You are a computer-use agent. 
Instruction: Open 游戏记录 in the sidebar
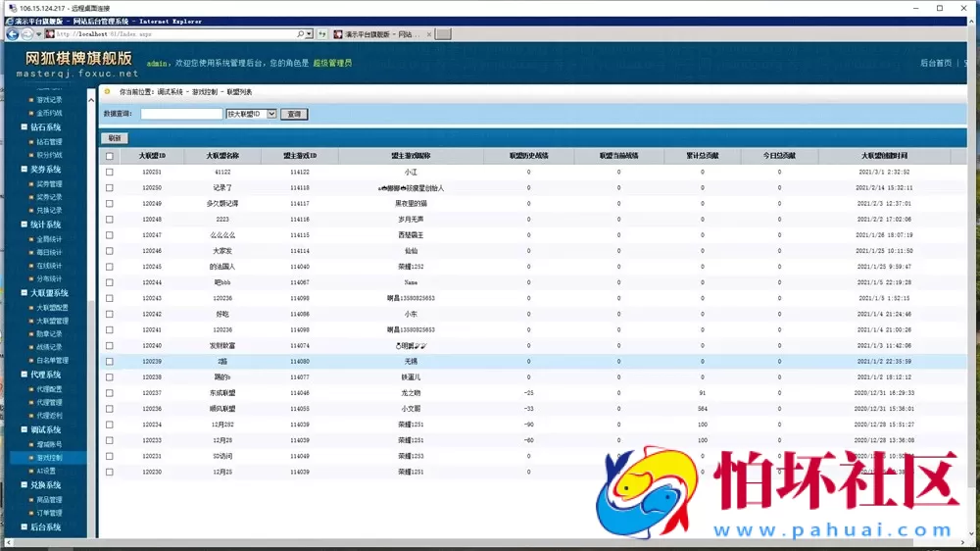[x=49, y=99]
